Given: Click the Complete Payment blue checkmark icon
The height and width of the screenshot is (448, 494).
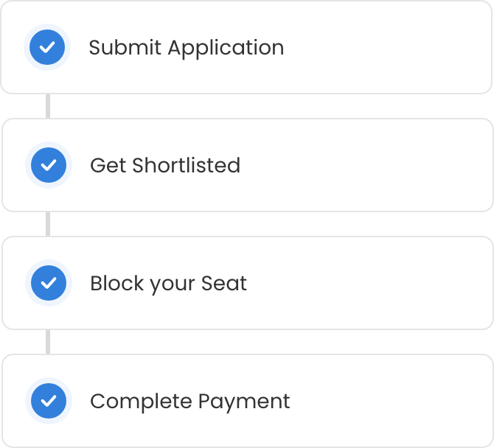Looking at the screenshot, I should point(49,401).
